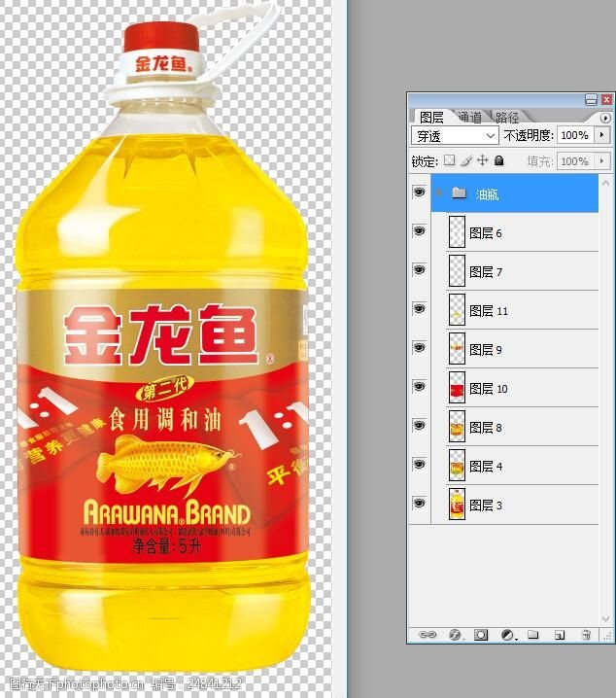Add a layer mask icon
Viewport: 616px width, 698px height.
481,635
